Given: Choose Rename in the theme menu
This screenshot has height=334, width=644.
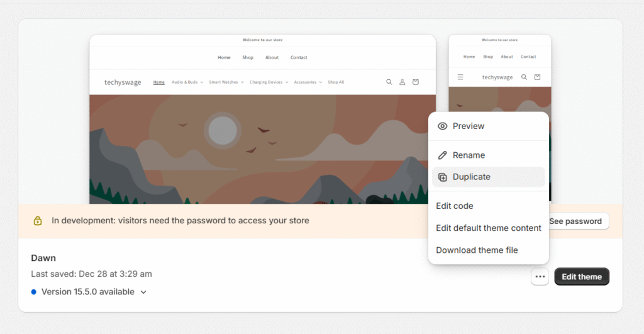Looking at the screenshot, I should [488, 155].
